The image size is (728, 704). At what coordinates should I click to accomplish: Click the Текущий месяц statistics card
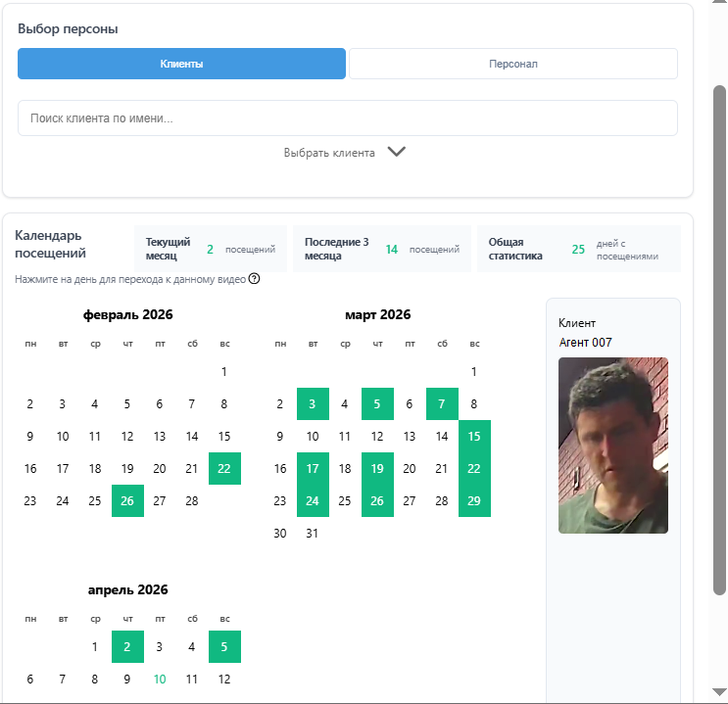[x=211, y=249]
